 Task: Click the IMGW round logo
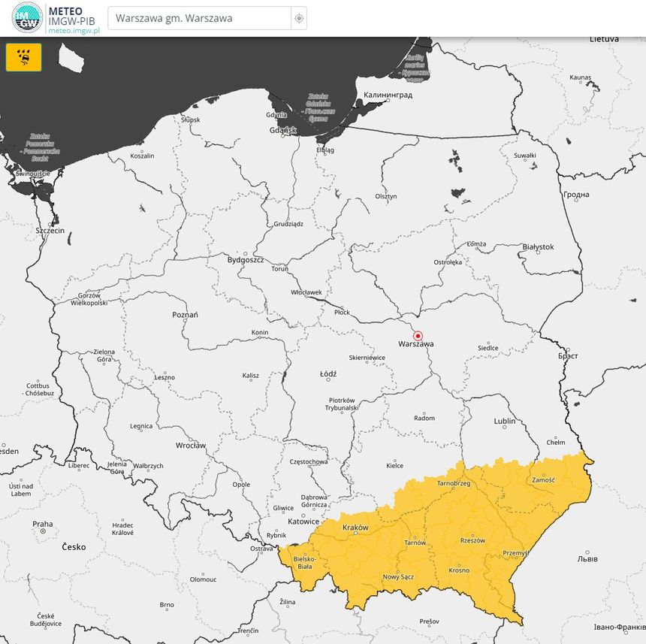pyautogui.click(x=27, y=18)
